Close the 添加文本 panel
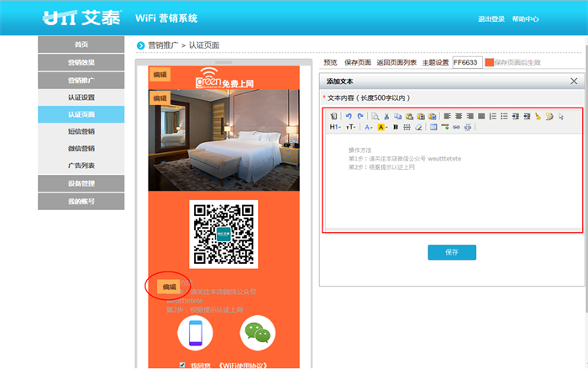 click(574, 81)
